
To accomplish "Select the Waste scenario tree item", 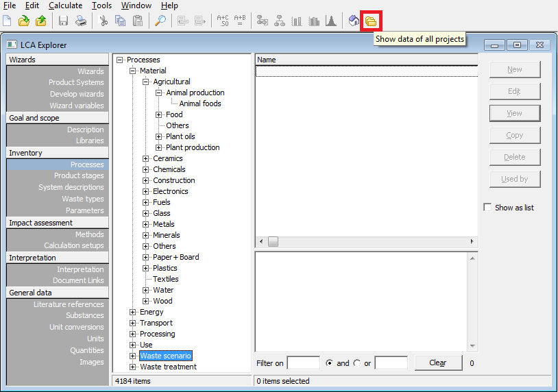I will click(x=165, y=356).
